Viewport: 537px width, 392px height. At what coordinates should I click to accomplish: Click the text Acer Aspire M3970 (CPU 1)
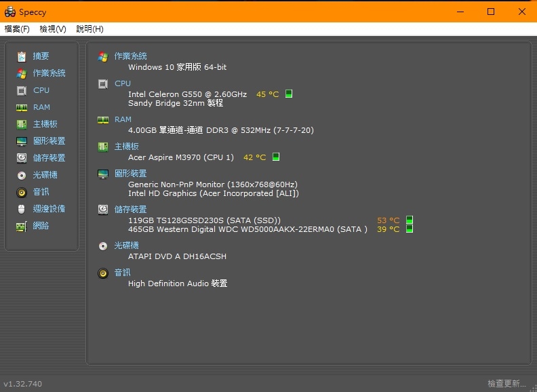[181, 157]
